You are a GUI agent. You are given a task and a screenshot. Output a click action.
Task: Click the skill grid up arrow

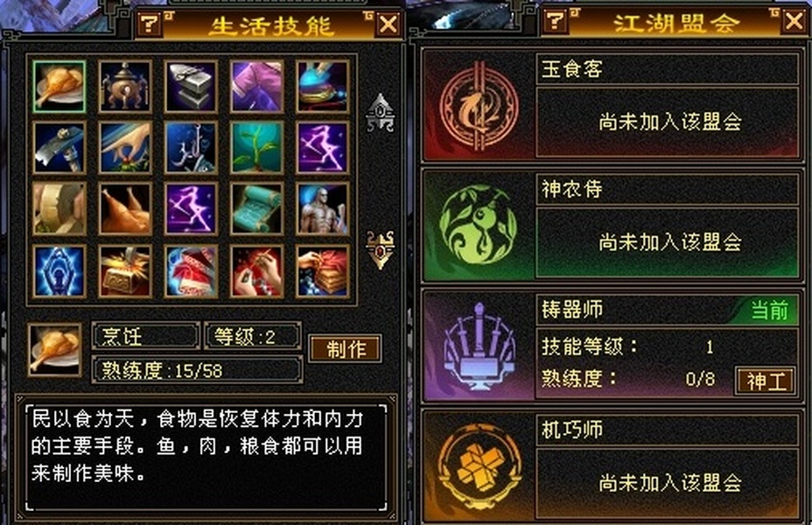click(x=381, y=112)
